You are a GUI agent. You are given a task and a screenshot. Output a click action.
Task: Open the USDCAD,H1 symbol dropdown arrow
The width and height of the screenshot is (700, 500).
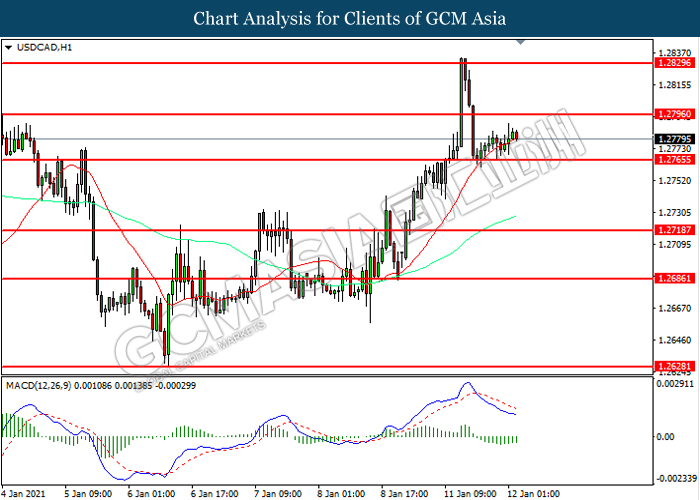(8, 47)
